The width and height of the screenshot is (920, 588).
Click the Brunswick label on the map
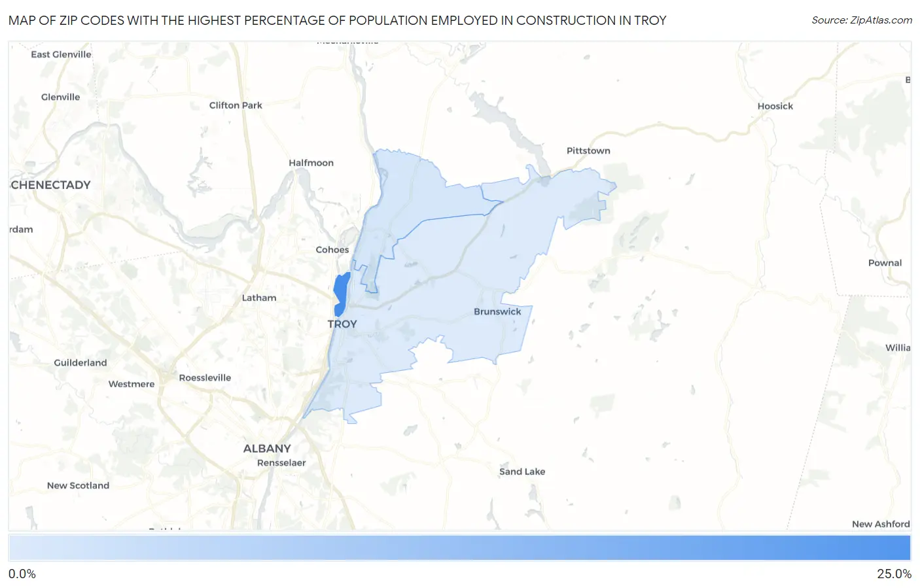pyautogui.click(x=497, y=311)
